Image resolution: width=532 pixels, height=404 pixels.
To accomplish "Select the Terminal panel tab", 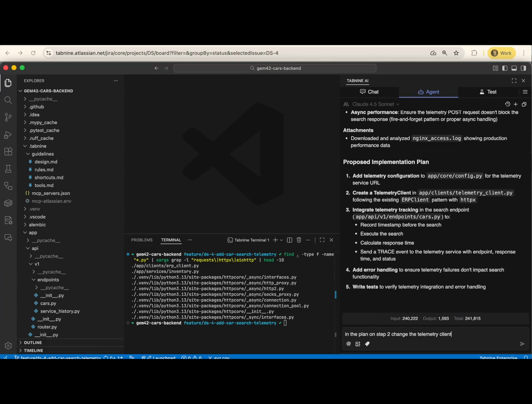I will pos(171,240).
